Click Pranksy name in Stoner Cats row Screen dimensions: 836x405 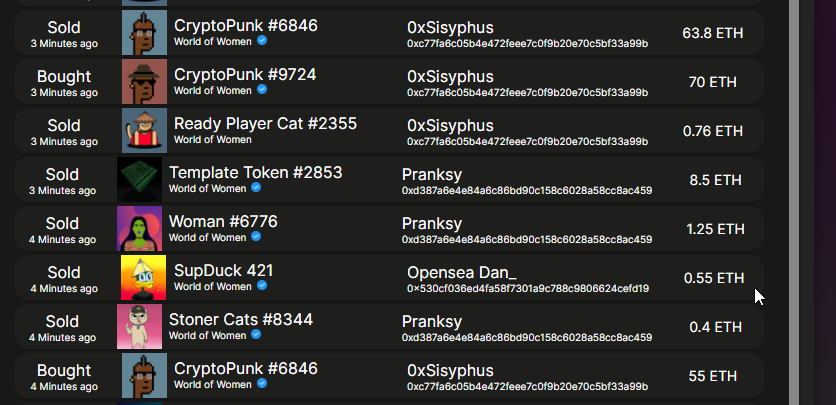click(x=432, y=322)
